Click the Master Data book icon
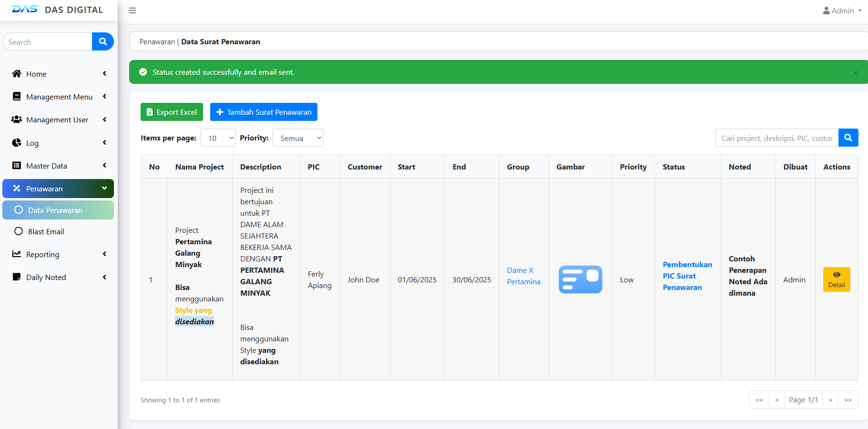Screen dimensions: 868x429 point(17,166)
